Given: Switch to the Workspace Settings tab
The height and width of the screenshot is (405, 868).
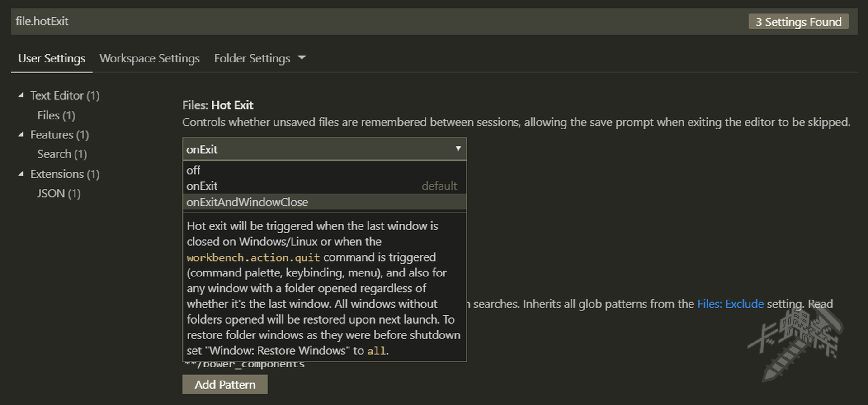Looking at the screenshot, I should click(149, 58).
